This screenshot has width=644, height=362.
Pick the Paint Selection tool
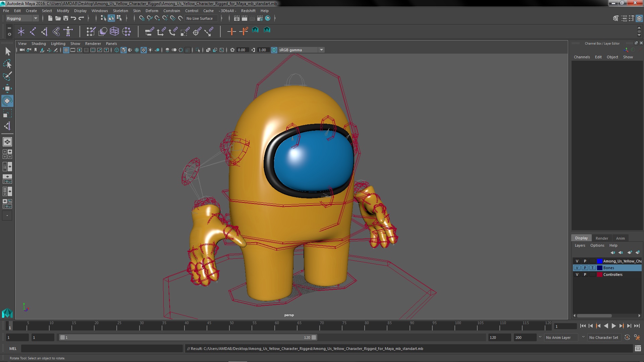(7, 76)
